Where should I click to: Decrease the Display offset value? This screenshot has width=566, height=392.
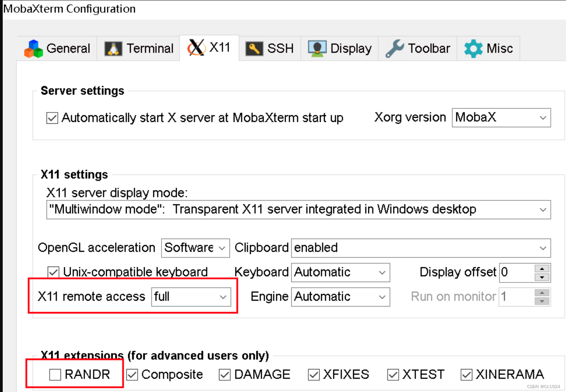542,277
